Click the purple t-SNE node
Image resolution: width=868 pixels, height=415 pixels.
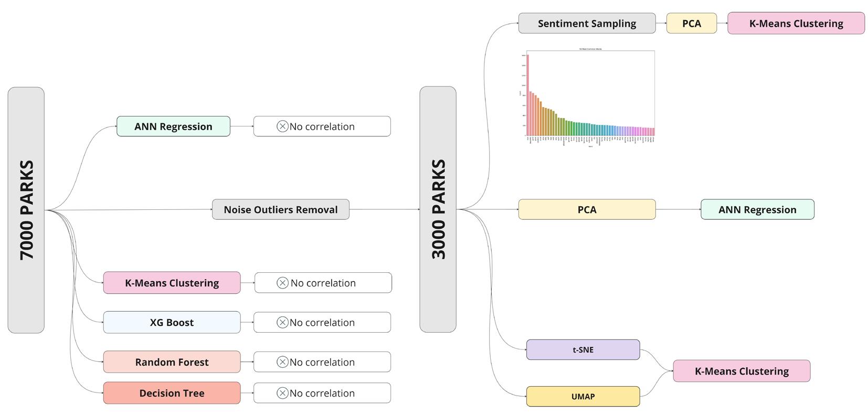tap(583, 349)
